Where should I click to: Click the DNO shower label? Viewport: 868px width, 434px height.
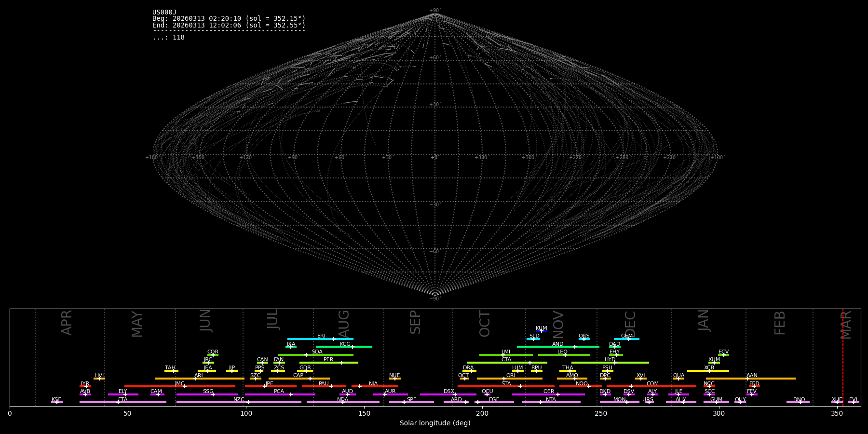799,400
